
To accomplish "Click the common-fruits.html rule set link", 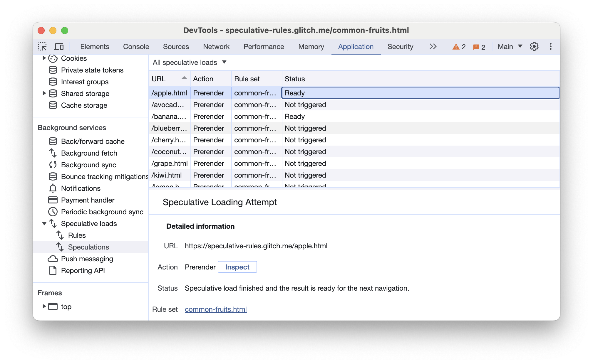I will tap(215, 309).
